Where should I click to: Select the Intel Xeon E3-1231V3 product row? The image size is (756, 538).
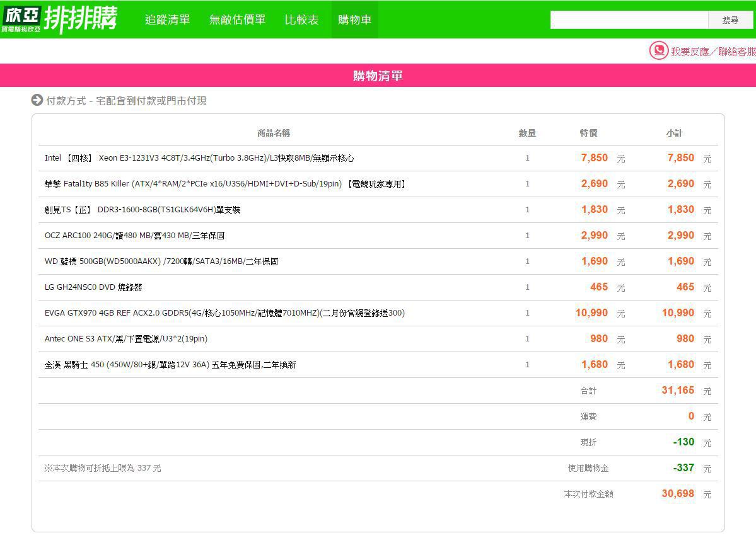point(378,158)
